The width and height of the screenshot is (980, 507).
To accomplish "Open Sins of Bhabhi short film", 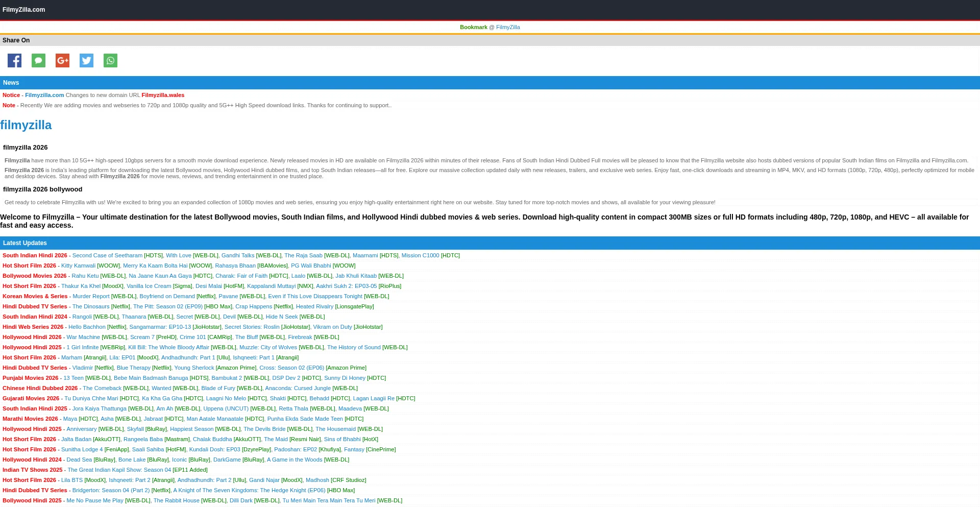I will pyautogui.click(x=342, y=439).
